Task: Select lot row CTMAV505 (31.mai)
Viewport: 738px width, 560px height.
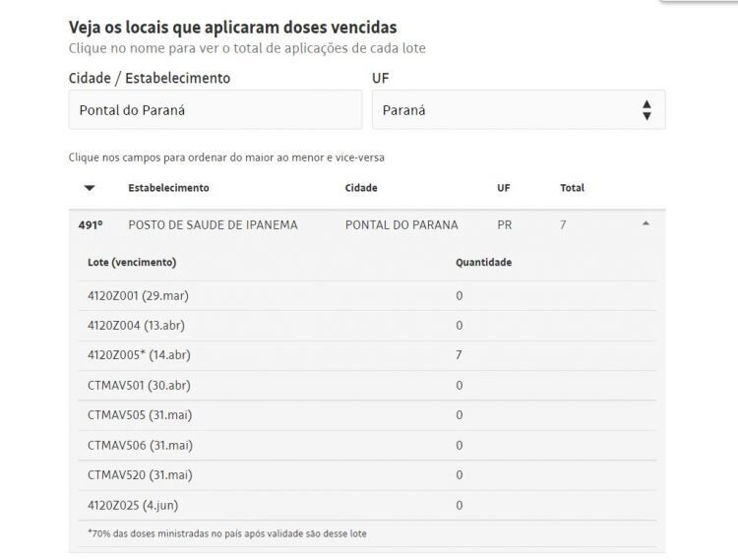Action: tap(367, 415)
